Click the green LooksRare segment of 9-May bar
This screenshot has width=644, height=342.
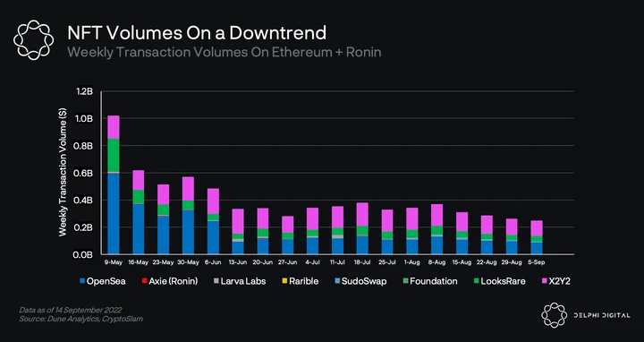coord(114,155)
